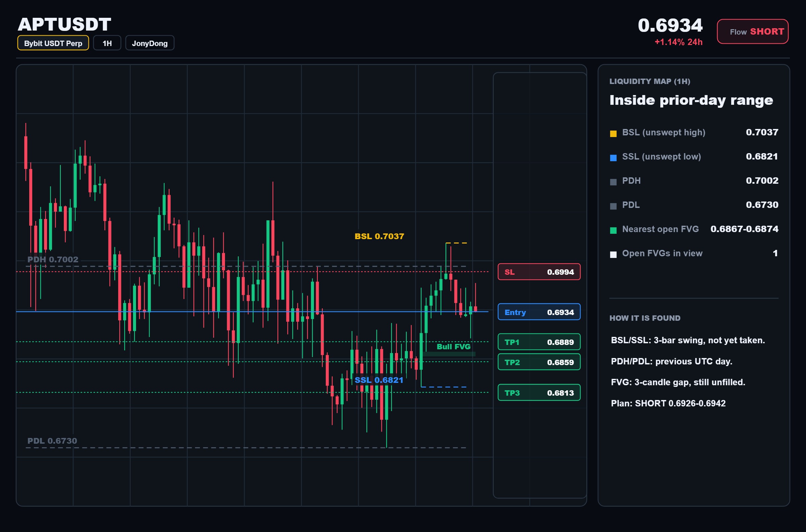This screenshot has height=532, width=806.
Task: Click 'PDH/PDL: previous UTC day.' line
Action: click(x=671, y=361)
